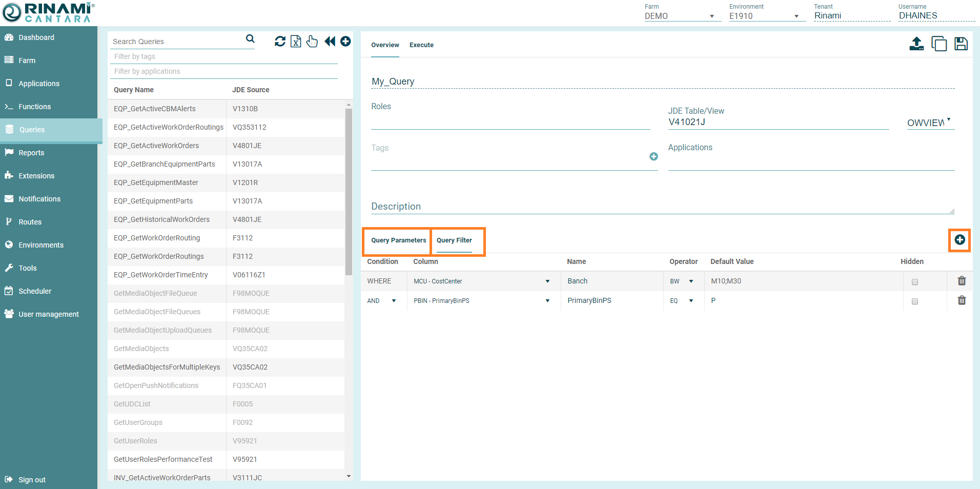Click the Search Queries input field
This screenshot has height=489, width=980.
[177, 42]
